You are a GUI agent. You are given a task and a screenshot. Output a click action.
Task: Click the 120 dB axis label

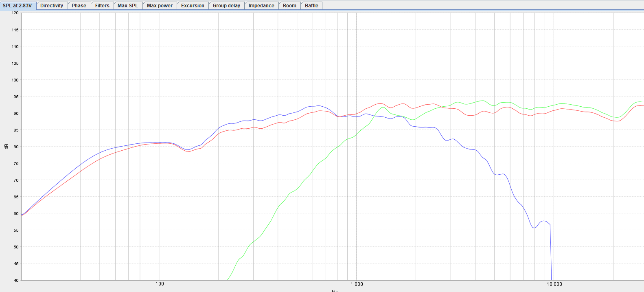point(15,13)
